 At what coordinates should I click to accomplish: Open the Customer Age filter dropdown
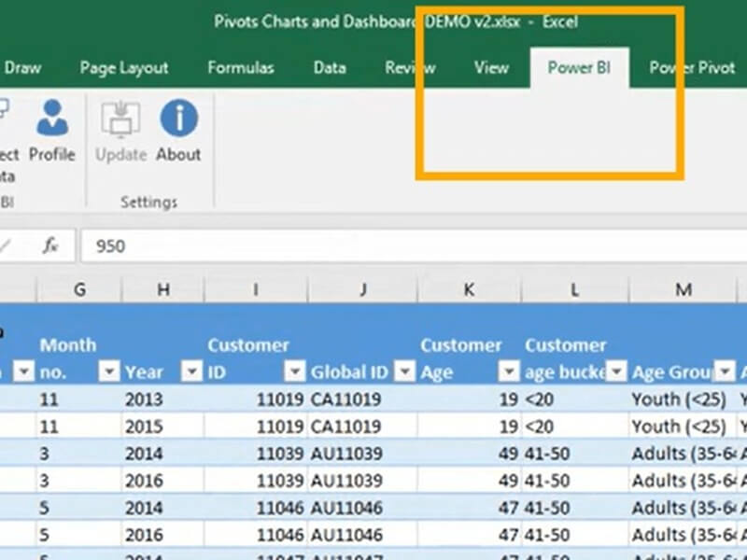[508, 371]
